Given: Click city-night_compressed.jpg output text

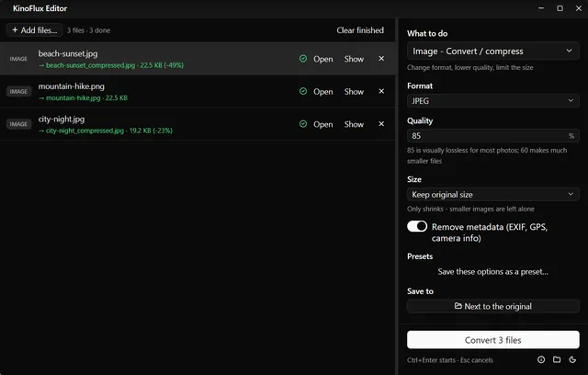Looking at the screenshot, I should [106, 131].
